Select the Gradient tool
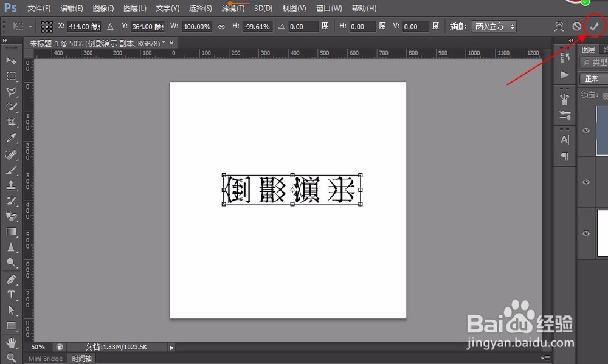608x364 pixels. (11, 232)
